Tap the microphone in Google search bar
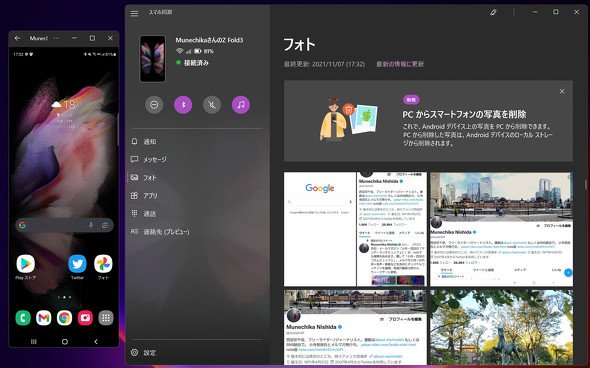Image resolution: width=590 pixels, height=368 pixels. point(91,225)
